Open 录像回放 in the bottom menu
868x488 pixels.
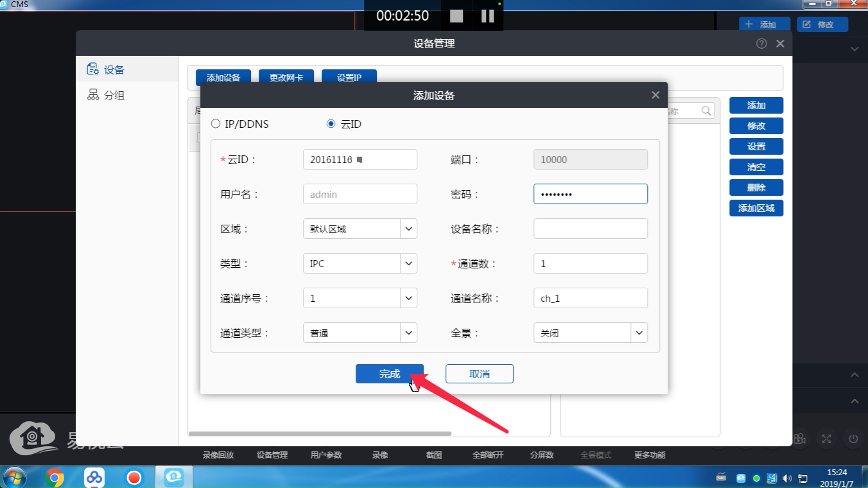(x=218, y=455)
